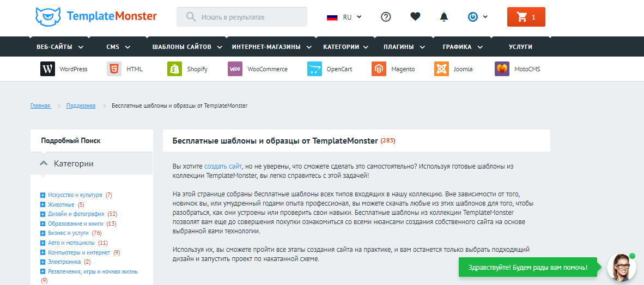Follow the создать сайт link
The width and height of the screenshot is (644, 285).
[x=223, y=166]
